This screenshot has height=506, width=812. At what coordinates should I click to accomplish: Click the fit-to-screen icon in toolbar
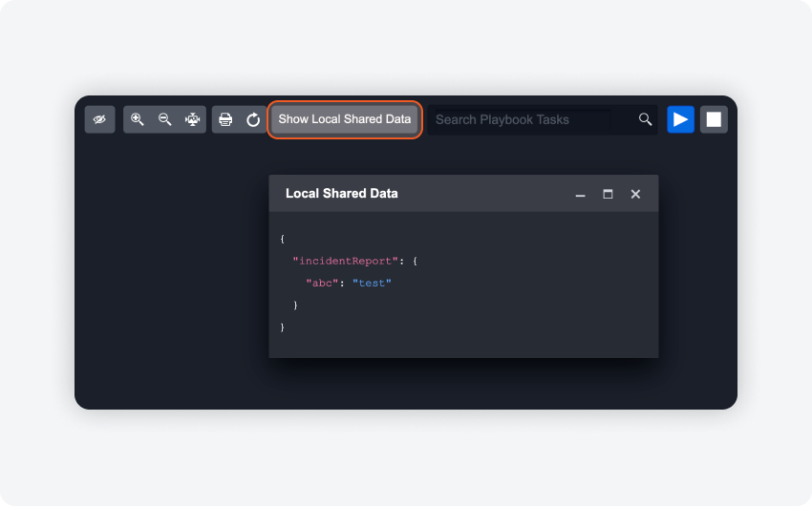(x=192, y=119)
